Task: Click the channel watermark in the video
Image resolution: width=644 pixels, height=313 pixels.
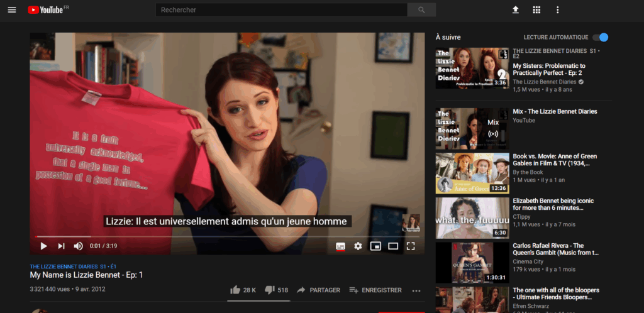Action: (x=411, y=222)
